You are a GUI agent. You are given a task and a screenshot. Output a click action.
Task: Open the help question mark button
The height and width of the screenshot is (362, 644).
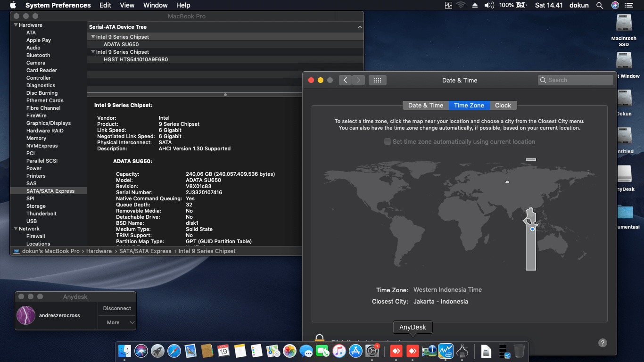click(x=603, y=343)
